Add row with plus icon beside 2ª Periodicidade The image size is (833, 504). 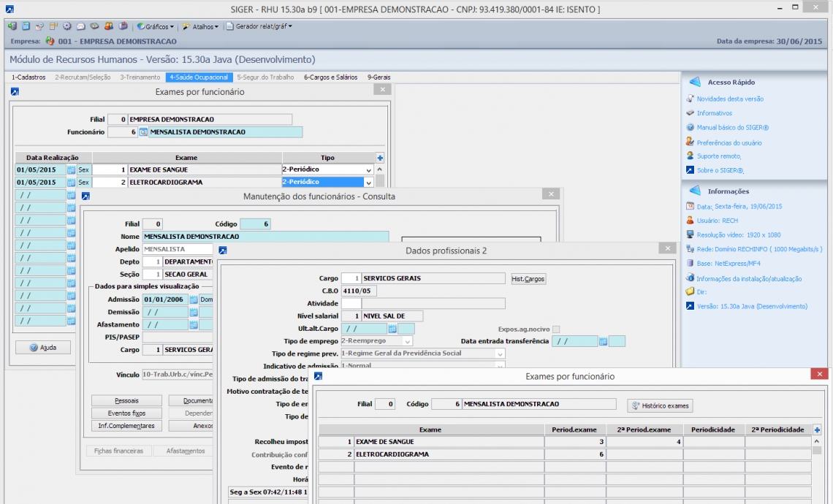(817, 429)
